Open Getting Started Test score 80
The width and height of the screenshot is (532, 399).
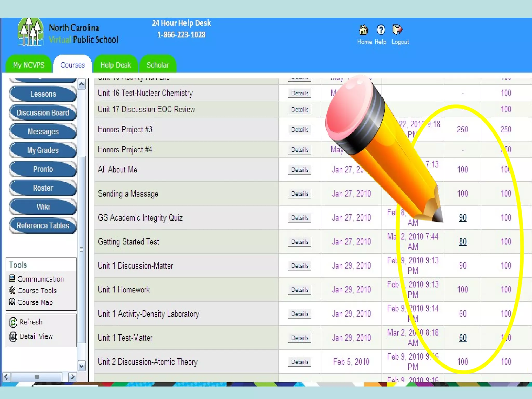tap(462, 242)
